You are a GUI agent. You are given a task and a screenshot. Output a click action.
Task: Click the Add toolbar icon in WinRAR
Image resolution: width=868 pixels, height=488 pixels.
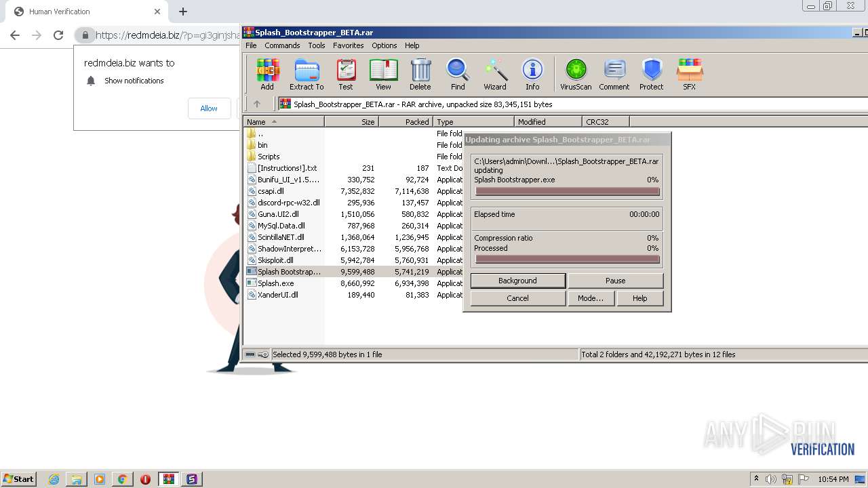click(x=267, y=74)
